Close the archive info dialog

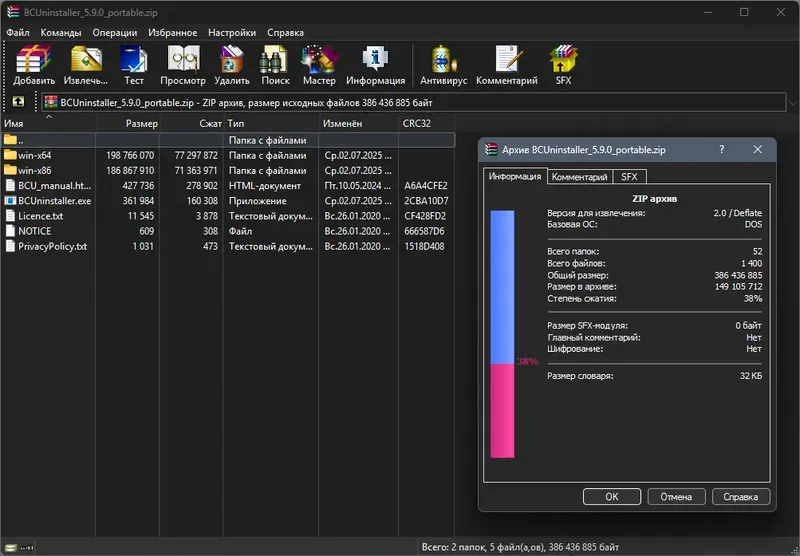pyautogui.click(x=758, y=149)
